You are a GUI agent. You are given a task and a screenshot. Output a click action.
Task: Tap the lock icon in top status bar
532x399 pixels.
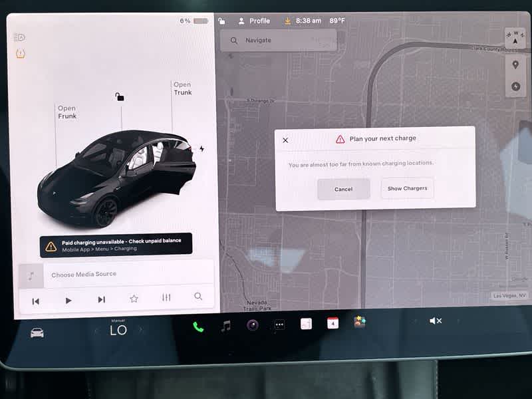pyautogui.click(x=221, y=21)
